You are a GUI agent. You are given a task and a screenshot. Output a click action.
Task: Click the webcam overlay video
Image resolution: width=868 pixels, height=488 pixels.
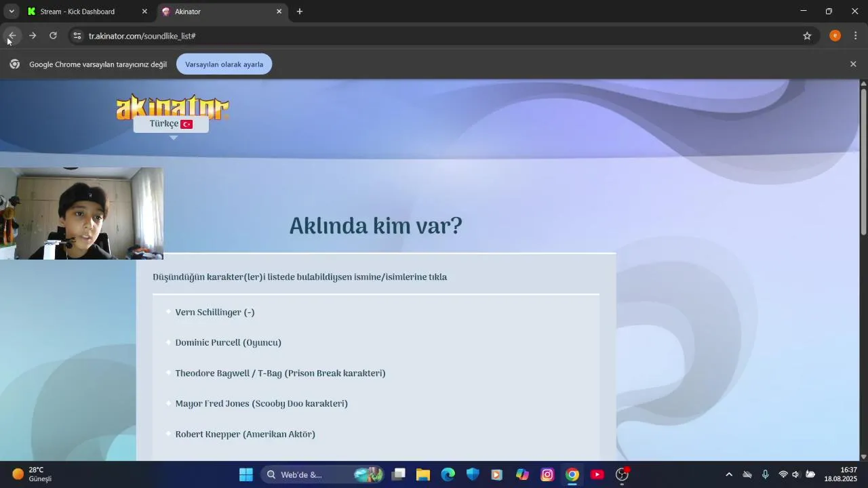81,213
